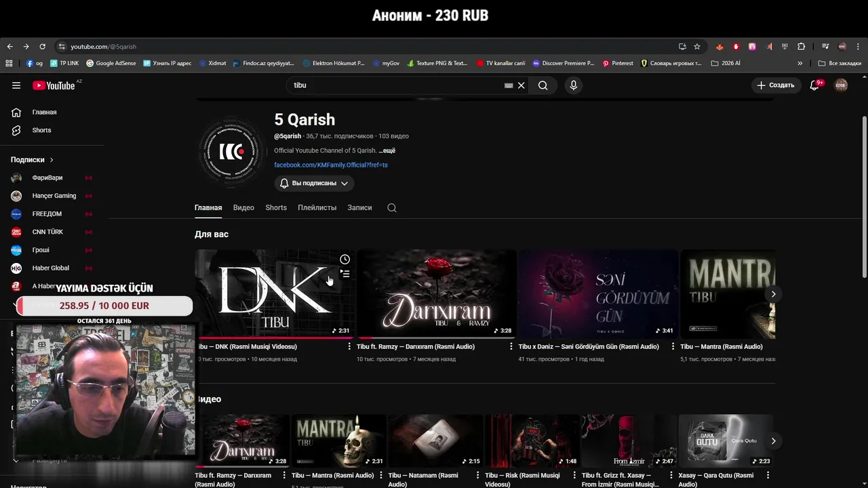This screenshot has width=868, height=488.
Task: Open options for Tibu Risk video
Action: pyautogui.click(x=574, y=475)
